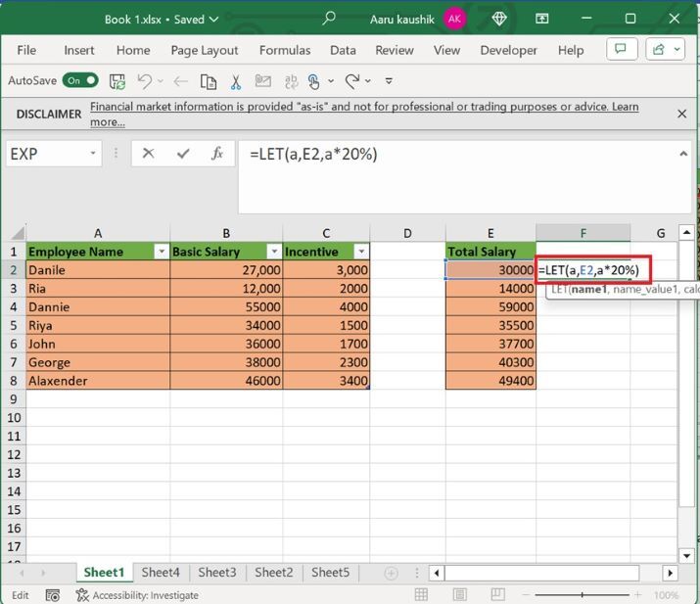Screen dimensions: 700x604
Task: Expand the Name Box dropdown arrow
Action: coord(94,154)
